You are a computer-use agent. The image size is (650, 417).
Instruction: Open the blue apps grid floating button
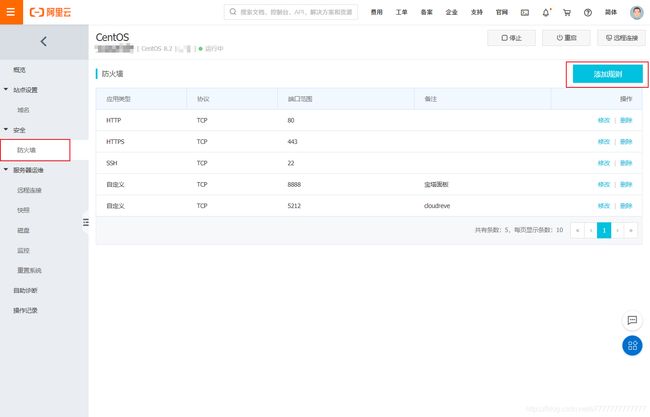(x=632, y=345)
